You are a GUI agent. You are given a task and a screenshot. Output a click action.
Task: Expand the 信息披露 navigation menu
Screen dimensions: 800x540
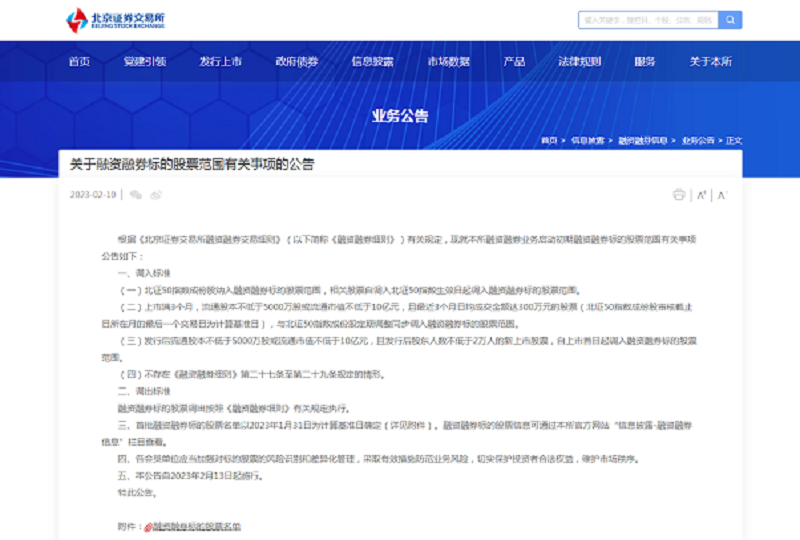point(372,62)
